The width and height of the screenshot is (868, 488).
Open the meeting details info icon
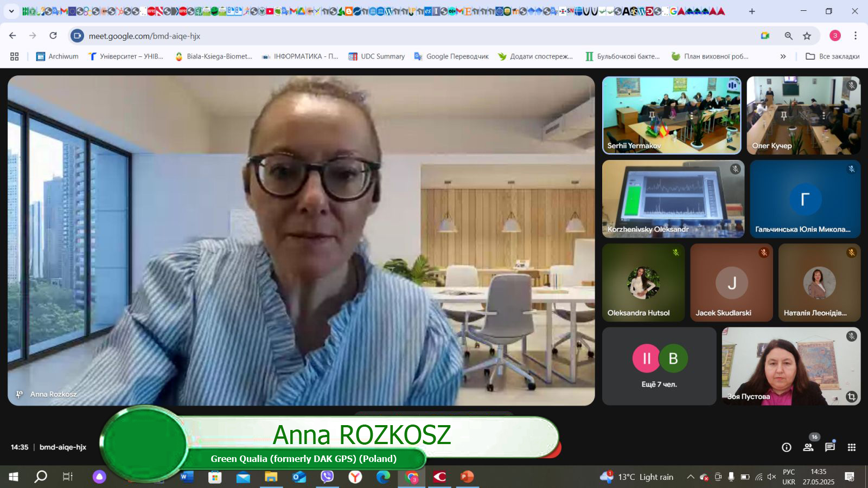(786, 447)
